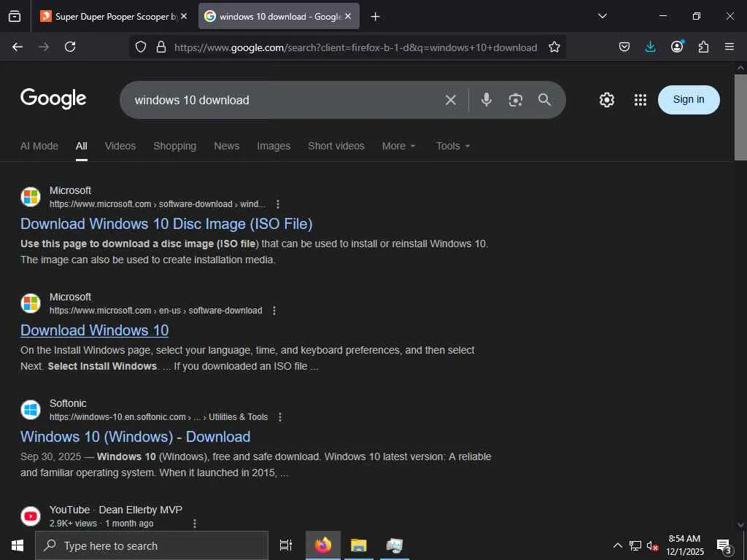Screen dimensions: 747x560
Task: Start Google voice search microphone
Action: pos(487,99)
